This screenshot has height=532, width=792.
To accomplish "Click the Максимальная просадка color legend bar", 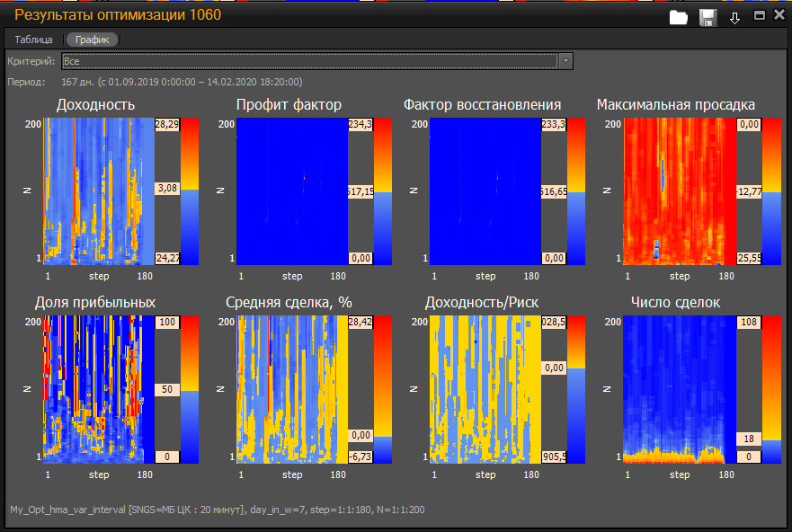I will click(x=771, y=191).
